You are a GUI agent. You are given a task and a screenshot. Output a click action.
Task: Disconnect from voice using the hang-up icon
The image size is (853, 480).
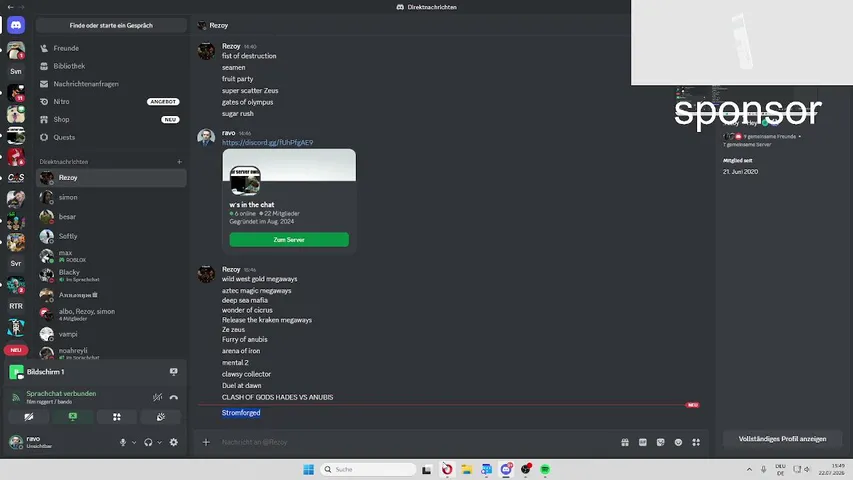click(174, 397)
